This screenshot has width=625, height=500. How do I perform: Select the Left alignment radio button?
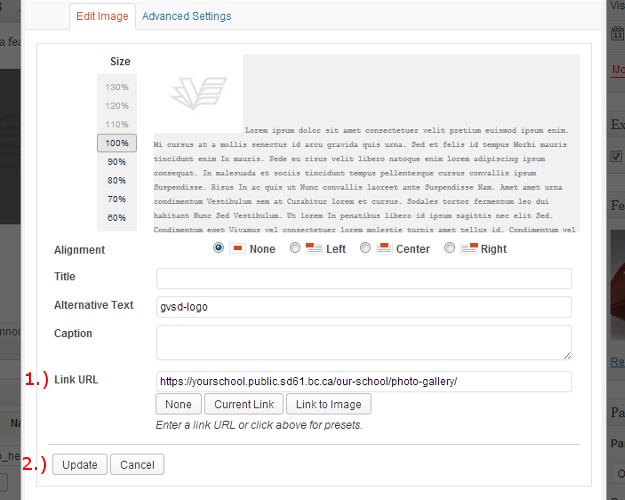tap(295, 248)
